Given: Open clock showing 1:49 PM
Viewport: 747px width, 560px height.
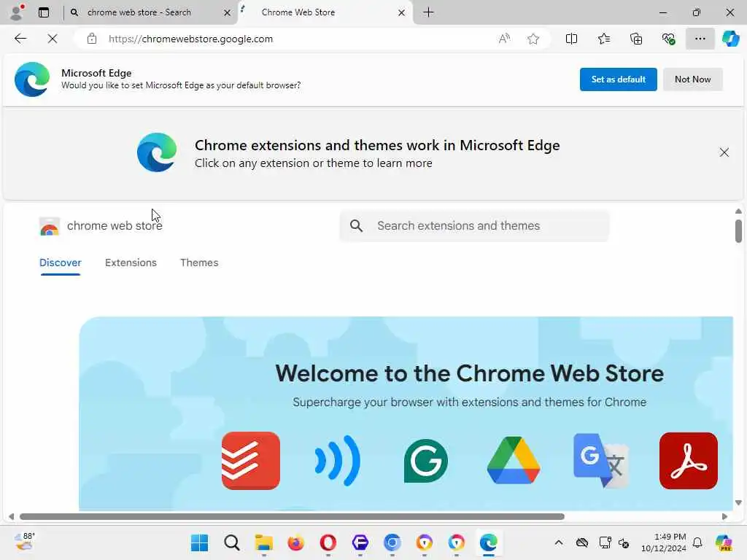Looking at the screenshot, I should click(x=664, y=542).
